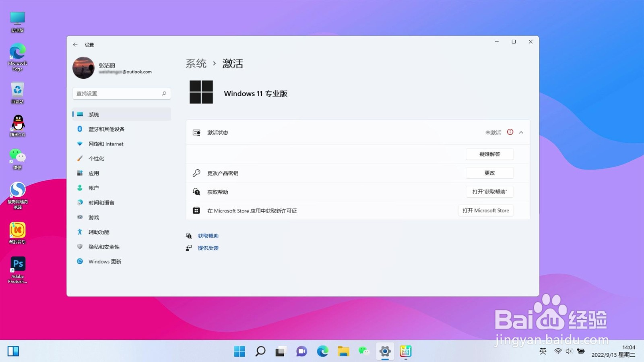This screenshot has width=644, height=362.
Task: Open 搜狗高速浏览器 desktop icon
Action: coord(17,195)
